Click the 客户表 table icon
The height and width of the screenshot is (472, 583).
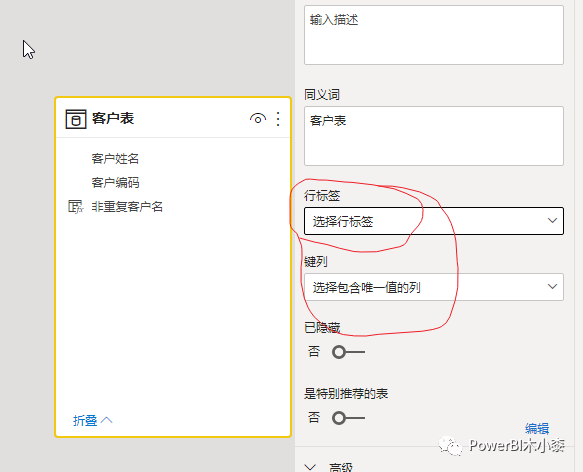click(x=76, y=119)
